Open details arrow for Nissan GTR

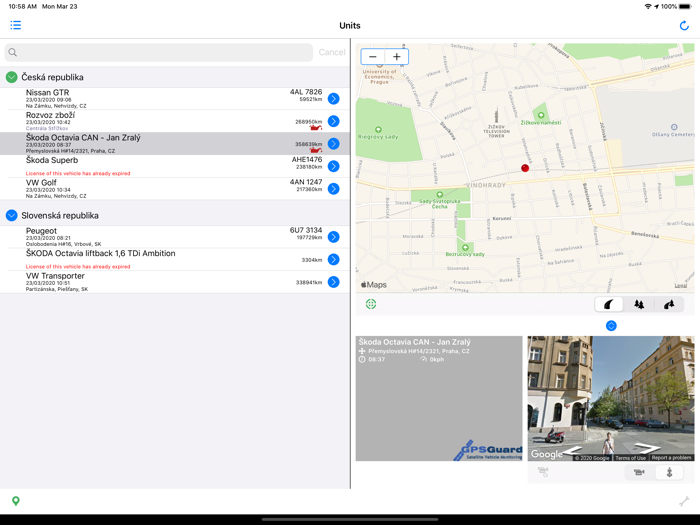333,98
